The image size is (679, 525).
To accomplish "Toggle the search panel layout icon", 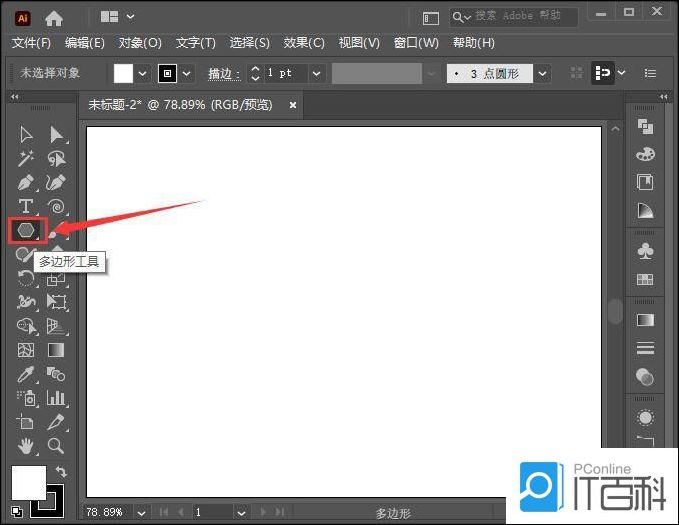I will 430,18.
